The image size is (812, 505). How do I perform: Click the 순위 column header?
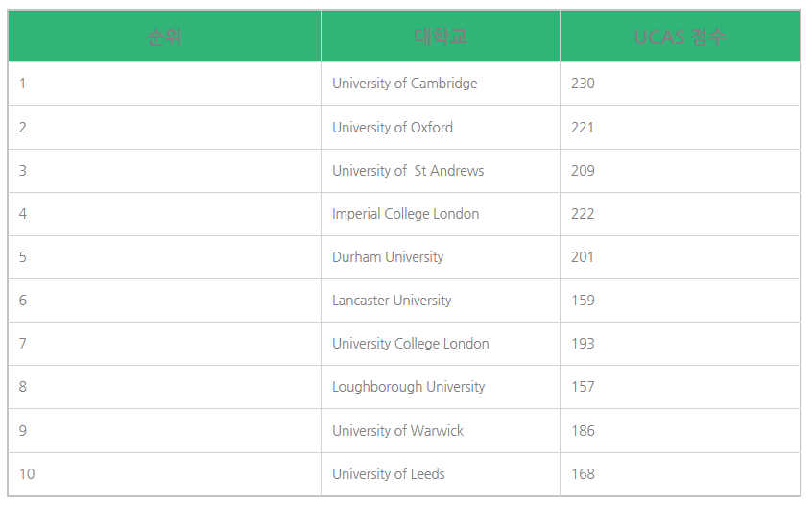[164, 36]
